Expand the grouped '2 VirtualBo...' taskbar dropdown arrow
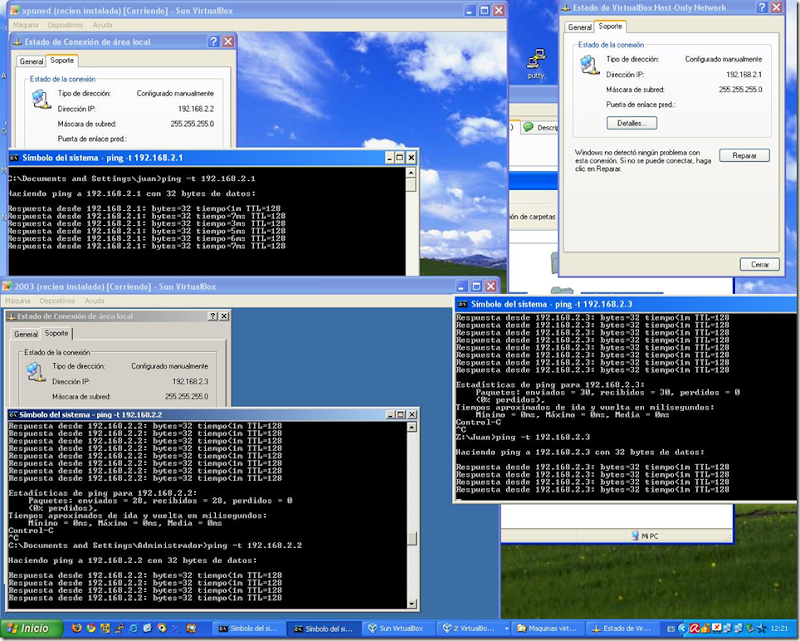Viewport: 800px width, 641px height. click(x=506, y=629)
